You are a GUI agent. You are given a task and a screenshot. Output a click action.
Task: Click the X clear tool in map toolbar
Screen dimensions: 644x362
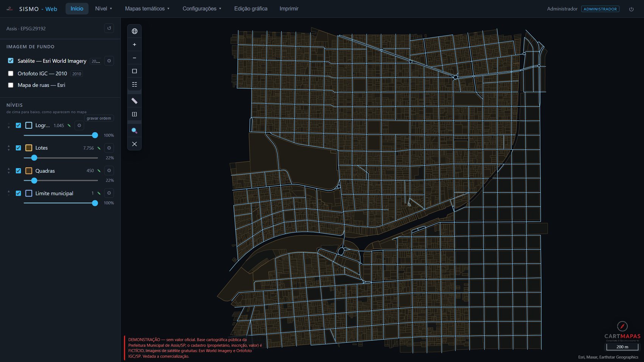click(134, 144)
